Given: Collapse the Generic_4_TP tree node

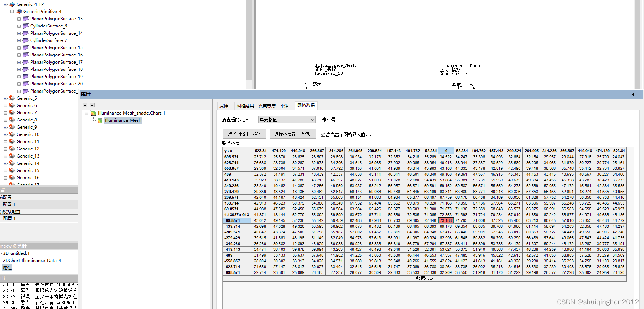Looking at the screenshot, I should click(x=5, y=4).
